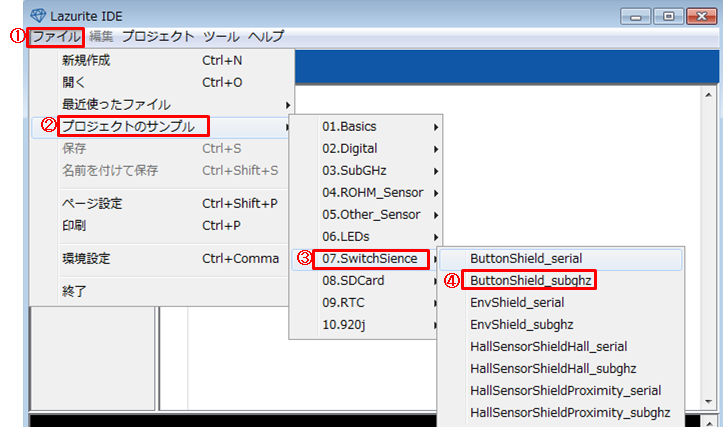Image resolution: width=723 pixels, height=427 pixels.
Task: Open the 編集 menu
Action: click(x=101, y=36)
